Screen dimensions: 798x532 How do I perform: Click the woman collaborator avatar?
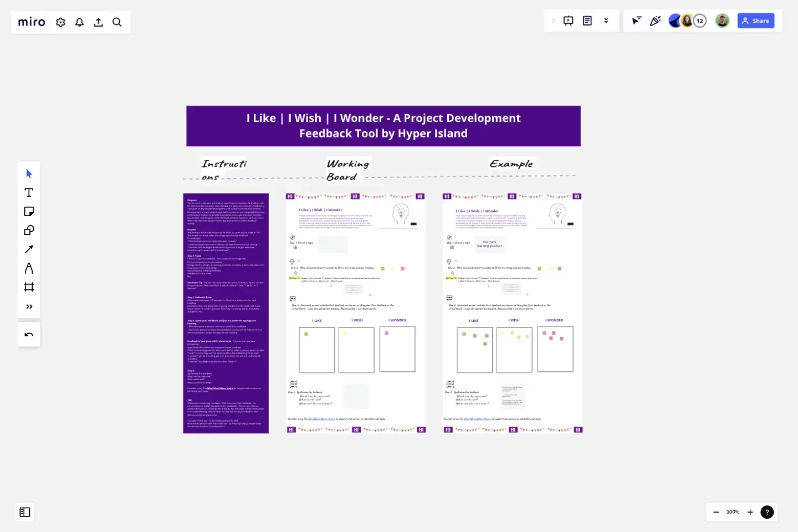click(x=687, y=21)
